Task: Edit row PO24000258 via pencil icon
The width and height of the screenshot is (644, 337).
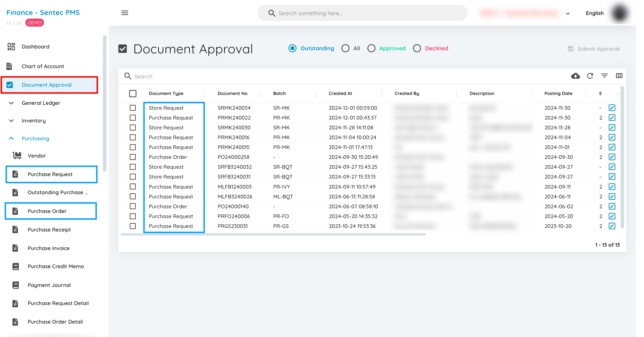Action: coord(612,157)
